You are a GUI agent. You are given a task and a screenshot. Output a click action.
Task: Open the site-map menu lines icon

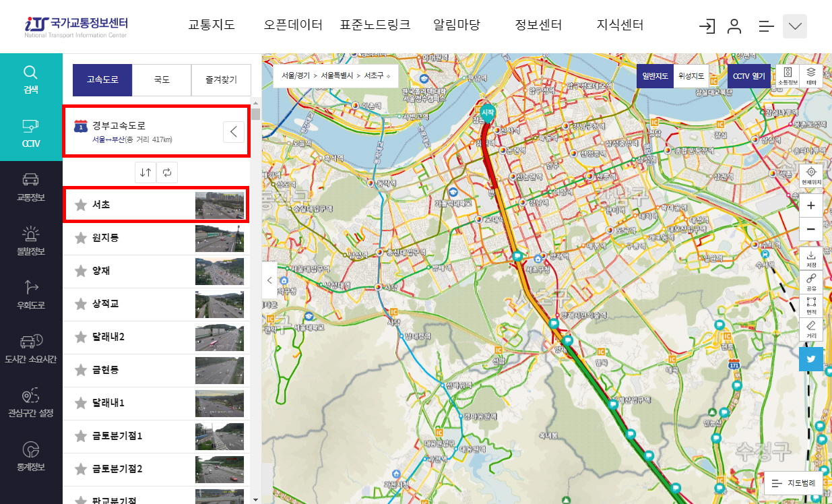(x=767, y=26)
